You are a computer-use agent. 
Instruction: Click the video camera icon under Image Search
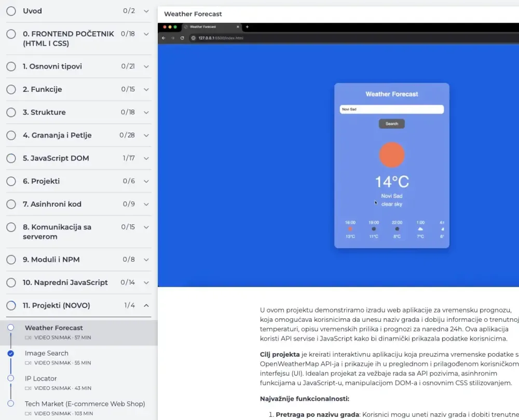click(x=28, y=363)
